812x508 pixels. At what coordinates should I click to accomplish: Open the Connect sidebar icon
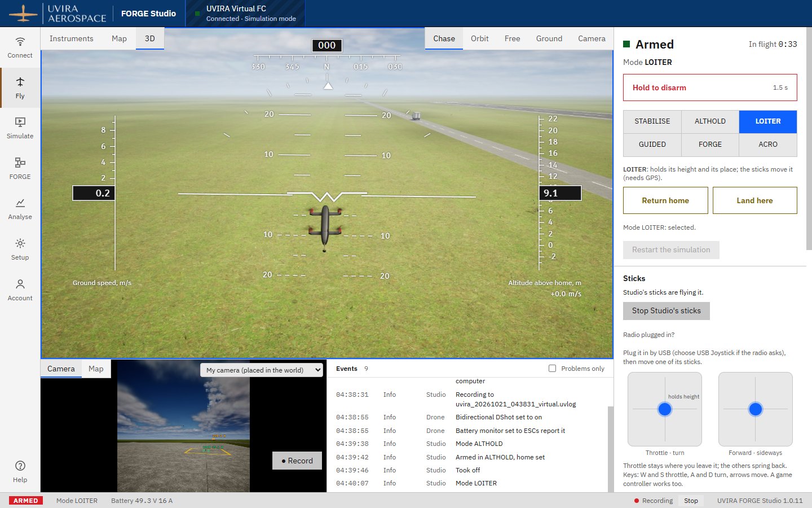[20, 47]
